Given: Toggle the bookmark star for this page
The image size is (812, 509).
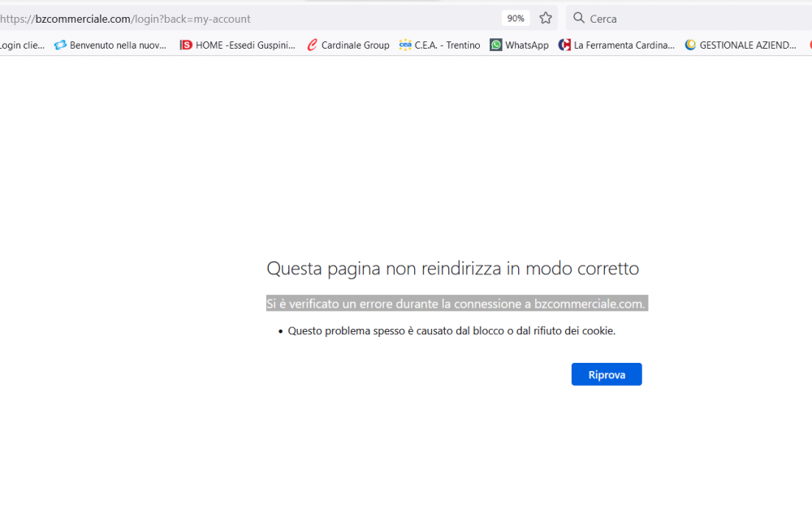Looking at the screenshot, I should [545, 17].
